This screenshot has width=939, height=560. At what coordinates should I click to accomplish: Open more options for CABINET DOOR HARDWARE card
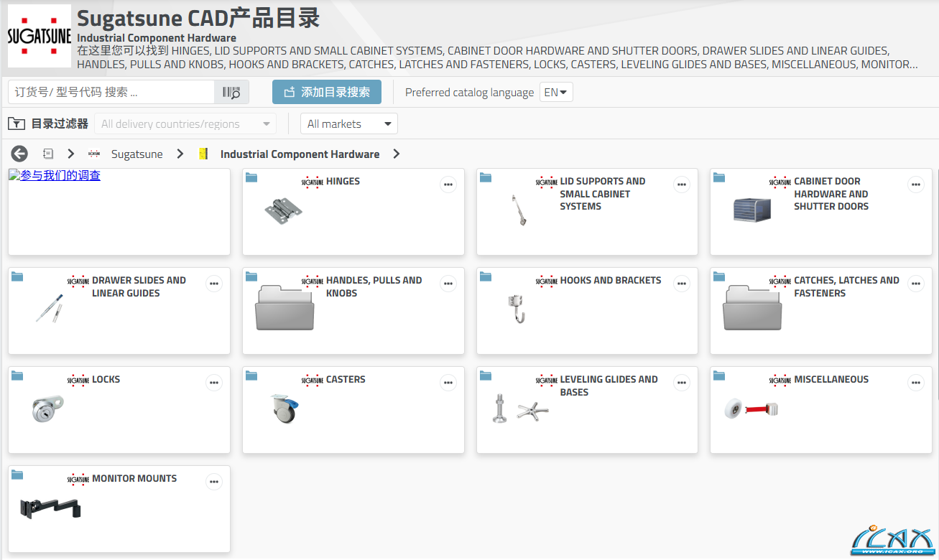click(x=916, y=185)
